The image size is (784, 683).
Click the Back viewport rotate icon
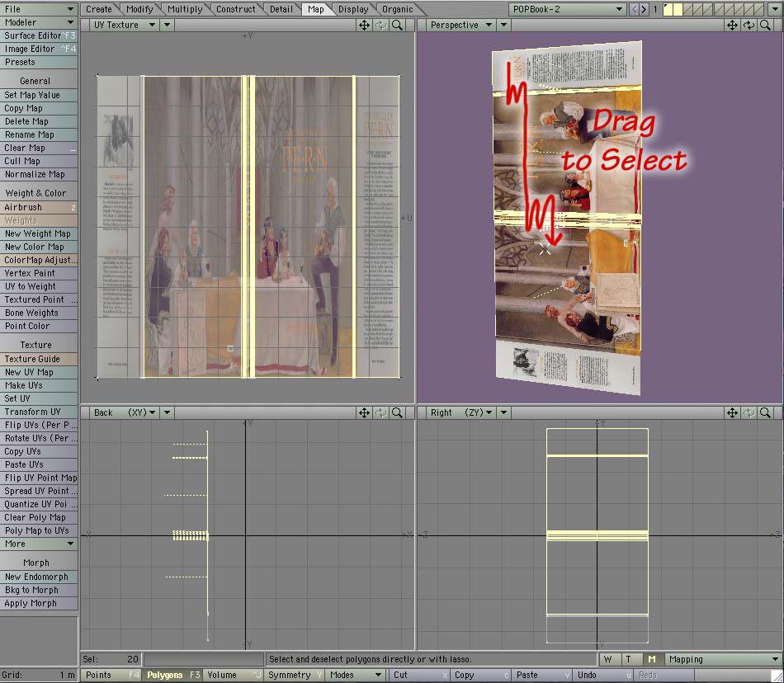coord(381,412)
